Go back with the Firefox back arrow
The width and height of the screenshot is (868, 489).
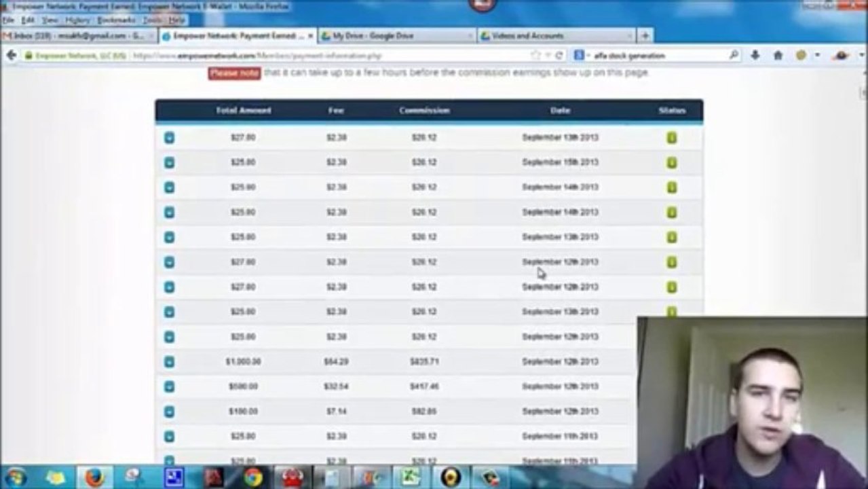click(11, 56)
